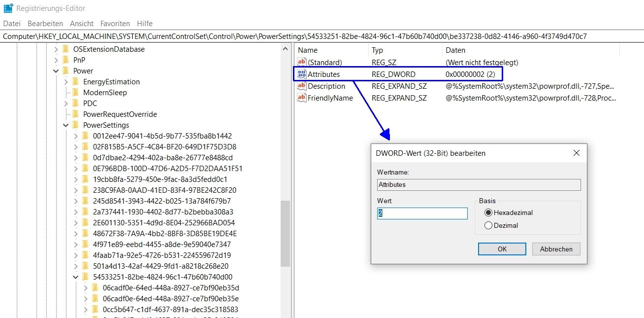Click folder icon of 4f971e89-eebd-4455-a8de-9e59040e7347
Image resolution: width=644 pixels, height=318 pixels.
(x=86, y=245)
